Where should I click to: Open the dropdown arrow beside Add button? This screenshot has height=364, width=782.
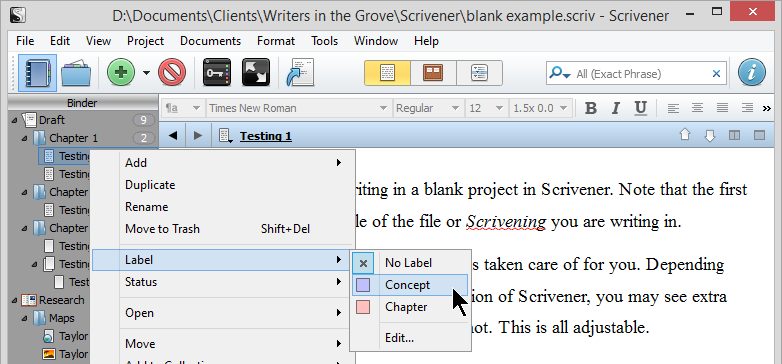pyautogui.click(x=146, y=73)
